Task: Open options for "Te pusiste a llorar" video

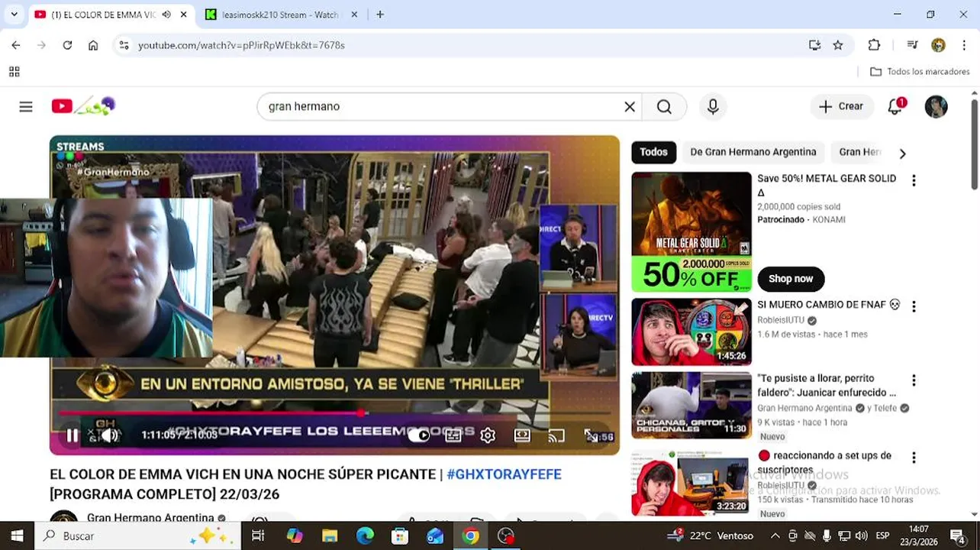Action: pyautogui.click(x=914, y=380)
